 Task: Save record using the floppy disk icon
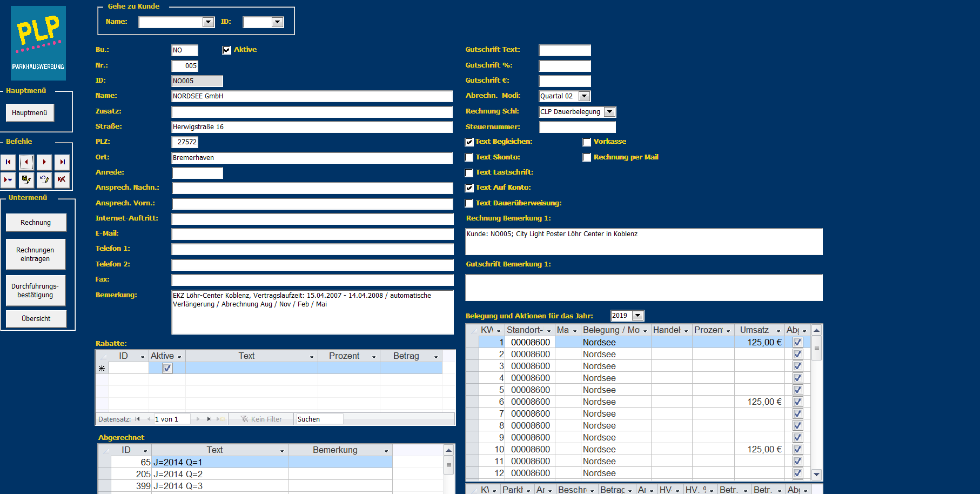coord(26,179)
